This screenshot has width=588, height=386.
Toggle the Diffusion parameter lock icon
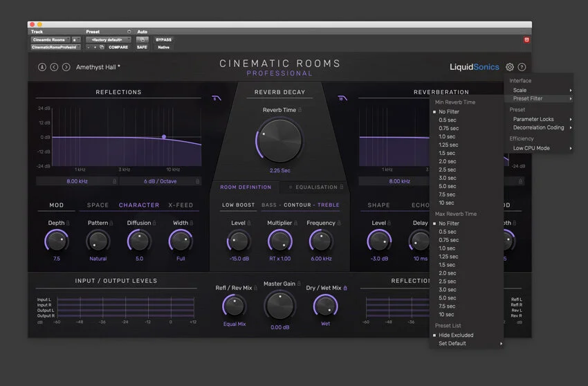[x=154, y=223]
